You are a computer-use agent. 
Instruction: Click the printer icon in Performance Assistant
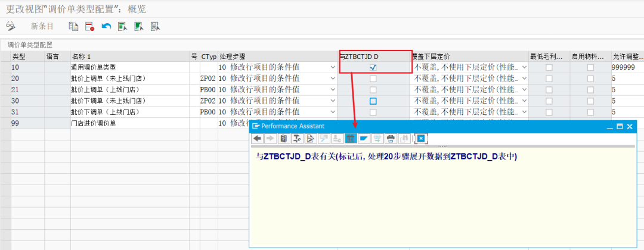tap(390, 139)
